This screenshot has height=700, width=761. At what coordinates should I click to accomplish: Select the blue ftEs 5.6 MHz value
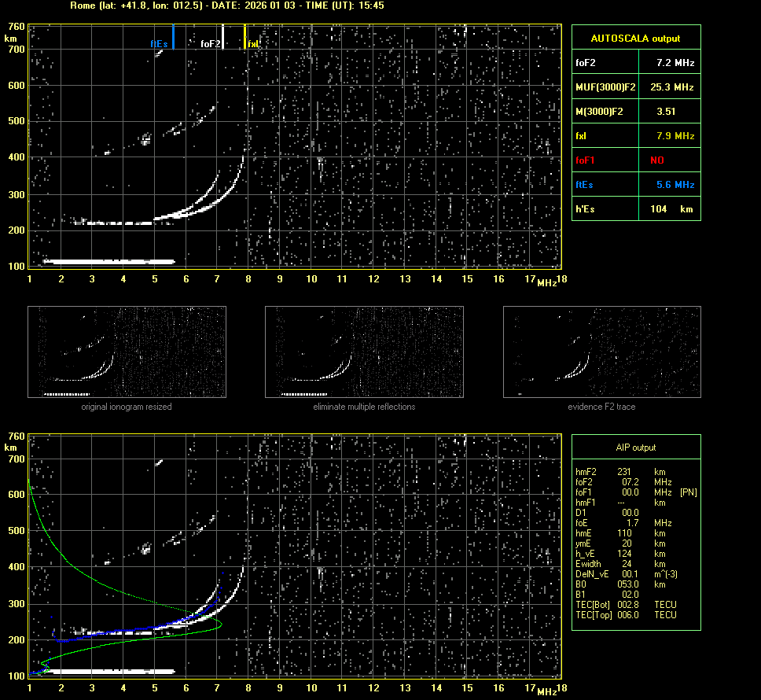[675, 185]
